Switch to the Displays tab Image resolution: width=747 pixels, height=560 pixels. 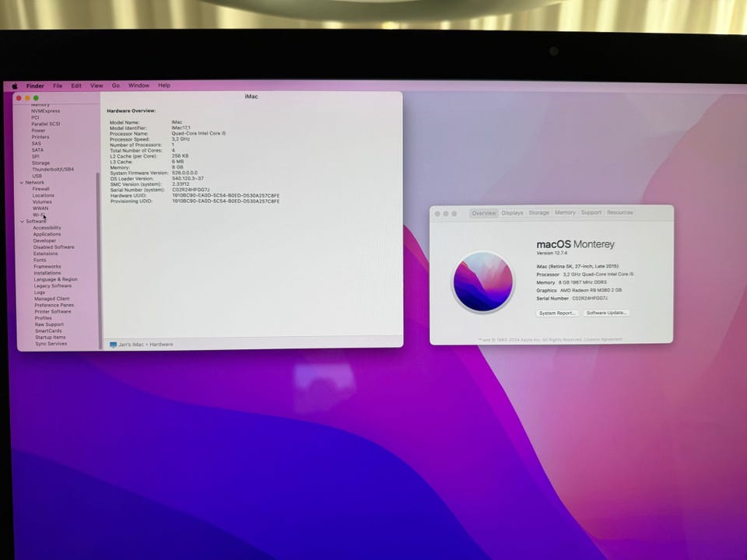[512, 213]
